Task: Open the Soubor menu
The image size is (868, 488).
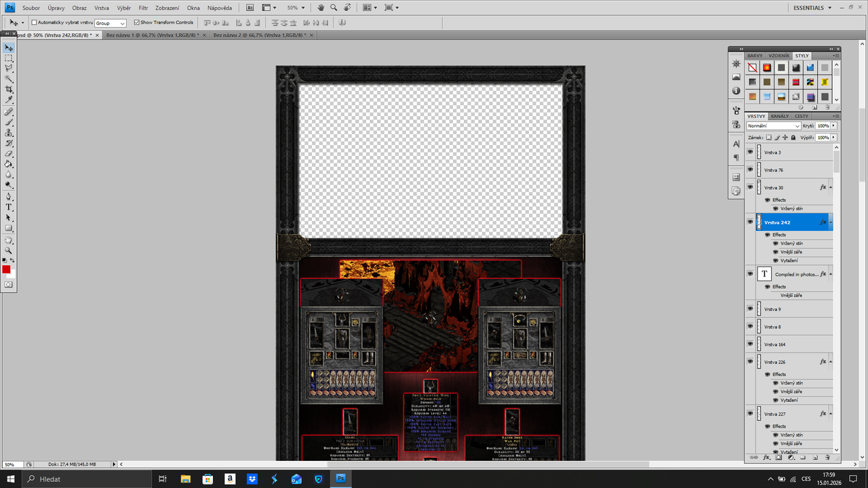Action: tap(31, 7)
